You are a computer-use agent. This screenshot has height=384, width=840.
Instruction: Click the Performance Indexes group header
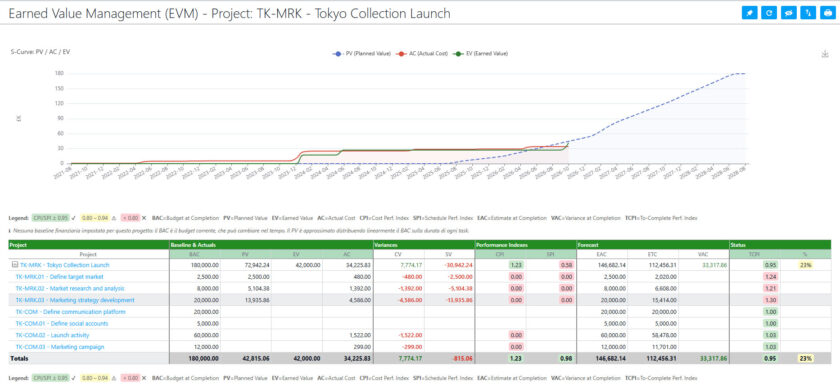pos(526,245)
